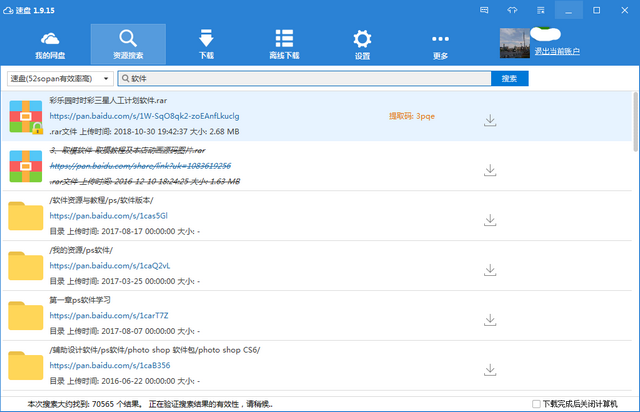This screenshot has height=412, width=640.
Task: Open link https://pan.baidu.com/s/1carT7Z
Action: click(x=109, y=315)
